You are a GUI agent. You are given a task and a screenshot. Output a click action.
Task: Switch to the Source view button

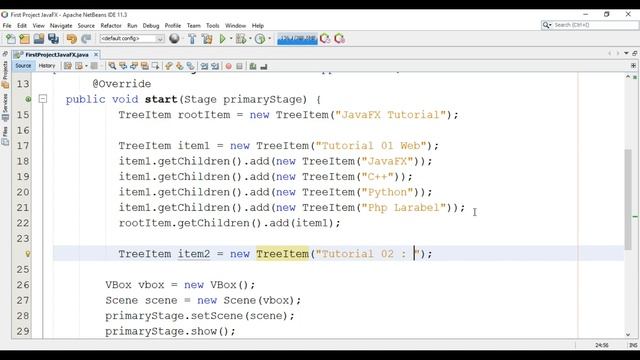click(23, 66)
